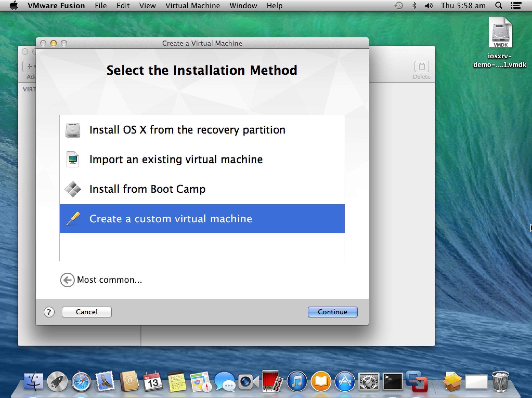532x398 pixels.
Task: Click the hard drive icon for OS X recovery
Action: pos(73,130)
